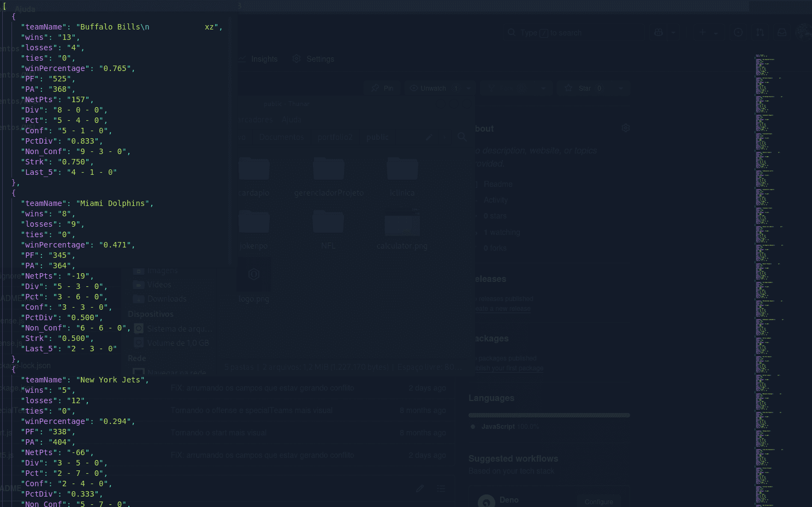Click the 0 stars link
Viewport: 812px width, 507px height.
click(495, 216)
